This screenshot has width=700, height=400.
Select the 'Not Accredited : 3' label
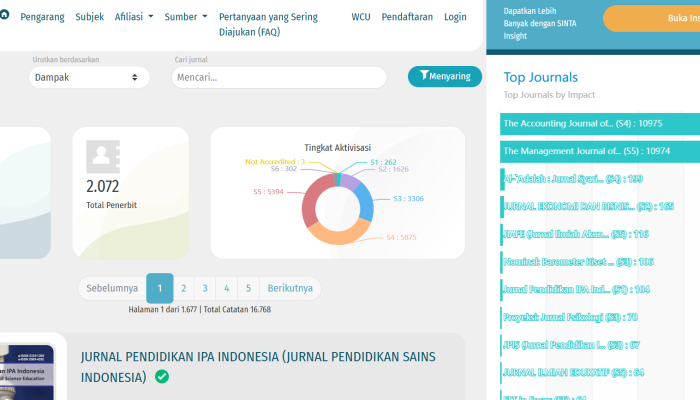pyautogui.click(x=275, y=162)
